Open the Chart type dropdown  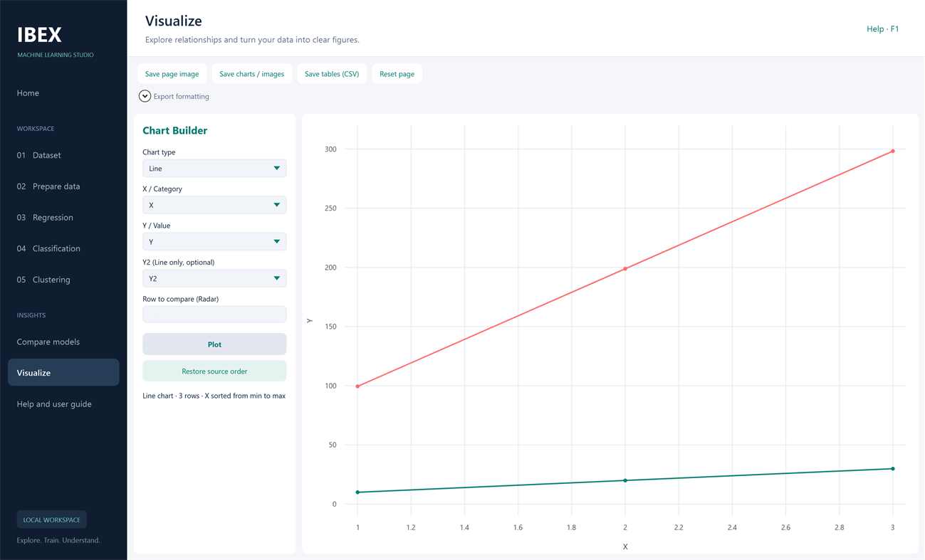(x=214, y=169)
